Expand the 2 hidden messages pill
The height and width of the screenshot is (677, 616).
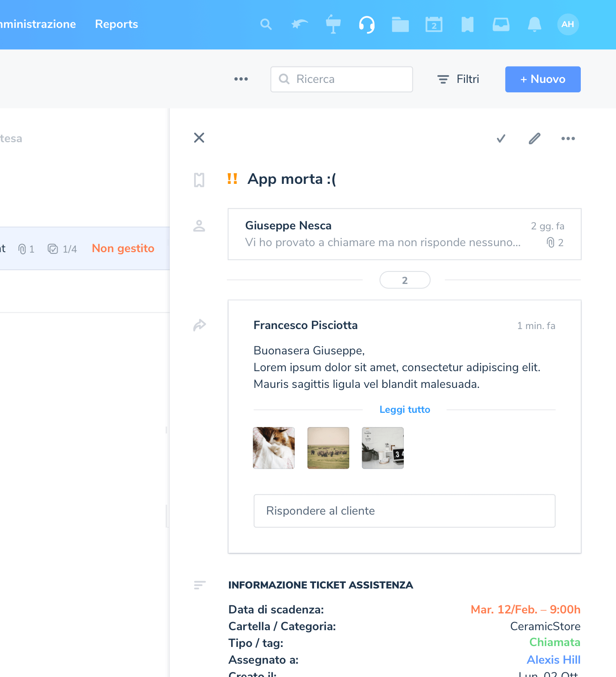click(x=405, y=280)
